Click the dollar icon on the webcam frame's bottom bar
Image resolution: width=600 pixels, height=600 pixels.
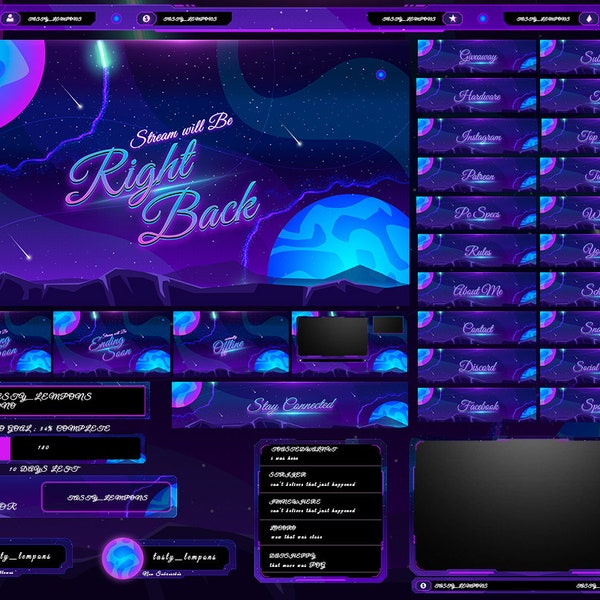pos(423,586)
